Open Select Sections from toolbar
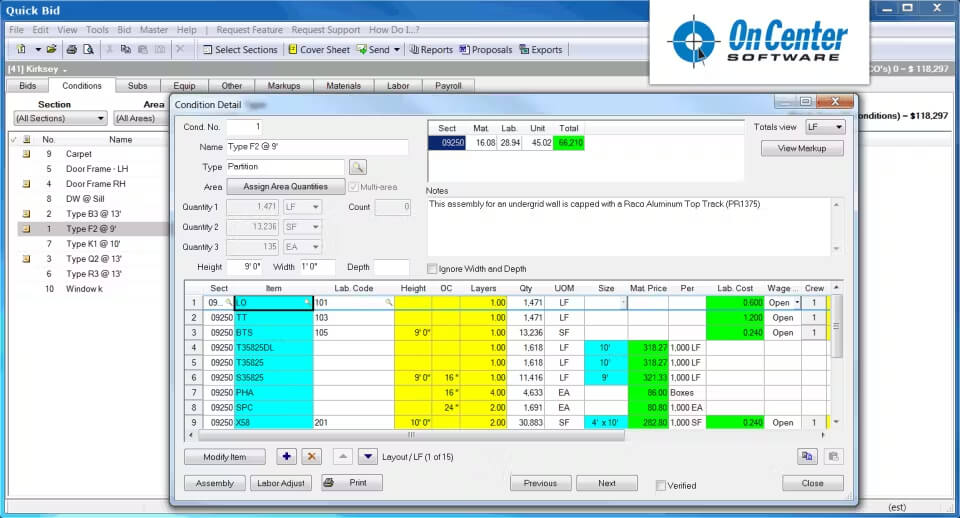 [x=240, y=50]
